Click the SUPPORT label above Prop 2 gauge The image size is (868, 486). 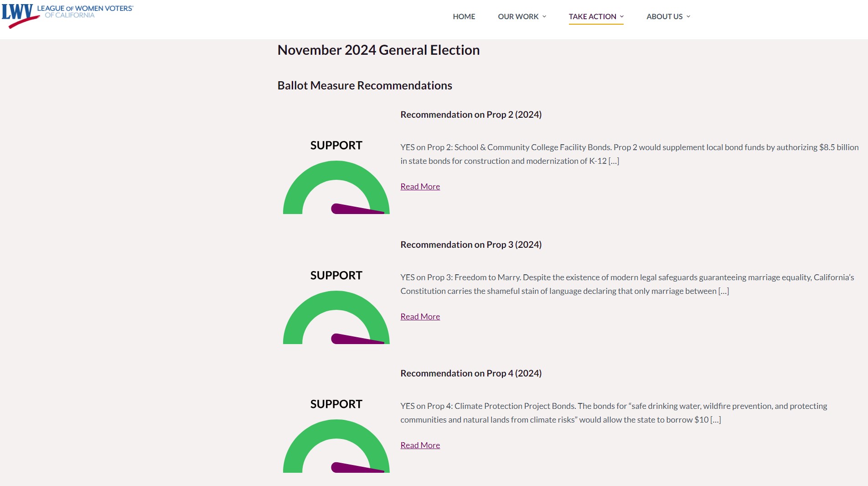pos(336,146)
